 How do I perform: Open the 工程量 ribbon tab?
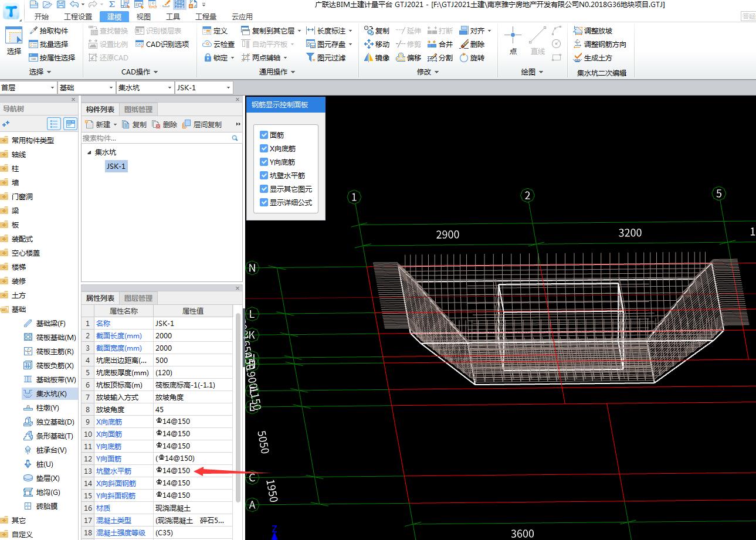click(206, 17)
